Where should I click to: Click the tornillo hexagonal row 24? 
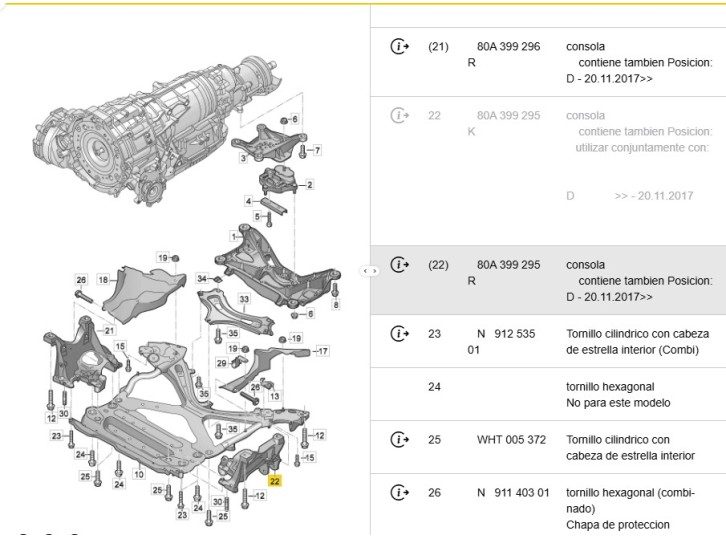click(548, 395)
